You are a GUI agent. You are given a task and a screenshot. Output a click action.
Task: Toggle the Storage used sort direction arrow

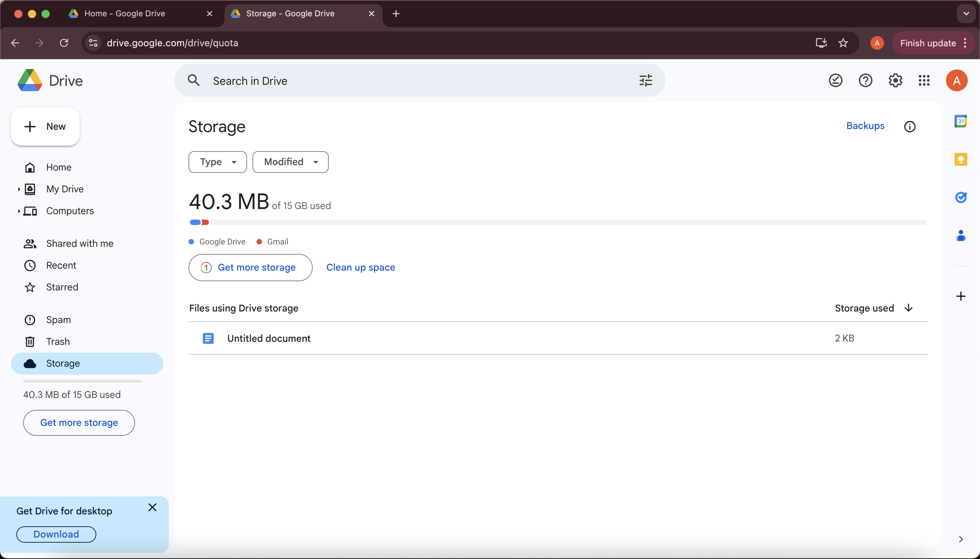pyautogui.click(x=908, y=308)
